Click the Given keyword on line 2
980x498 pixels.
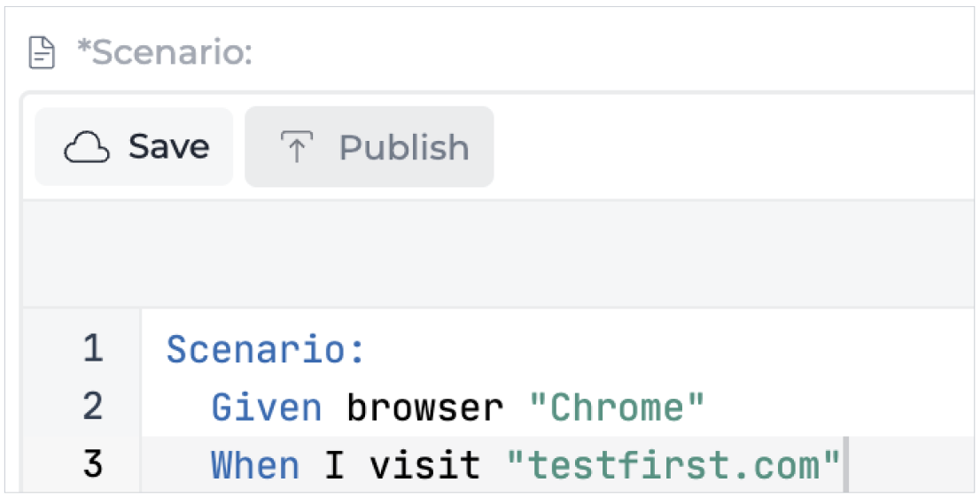(266, 408)
